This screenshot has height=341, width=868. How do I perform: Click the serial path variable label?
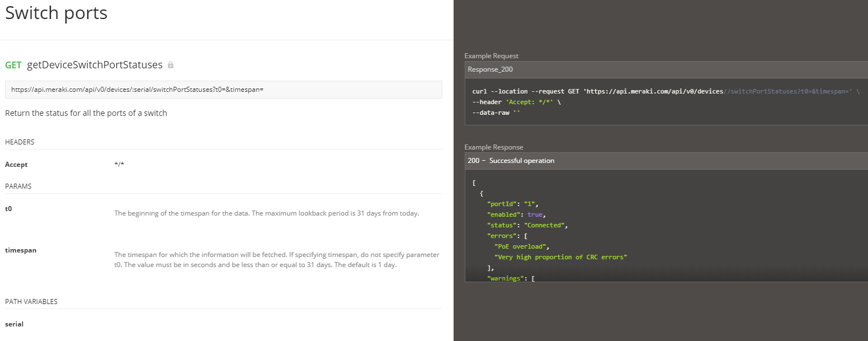point(14,324)
